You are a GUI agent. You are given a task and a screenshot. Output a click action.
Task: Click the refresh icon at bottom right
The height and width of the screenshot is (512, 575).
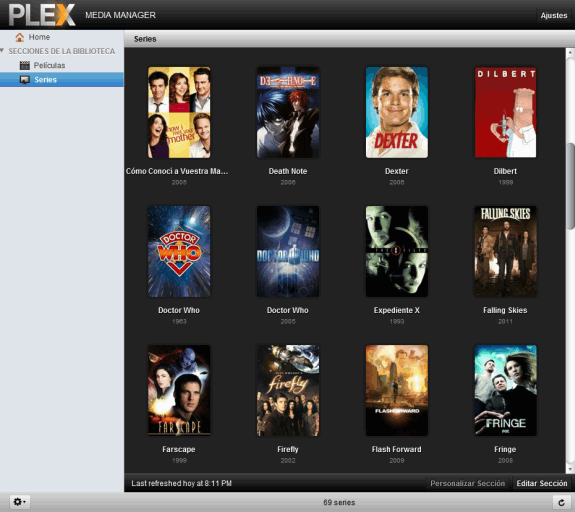click(x=561, y=502)
